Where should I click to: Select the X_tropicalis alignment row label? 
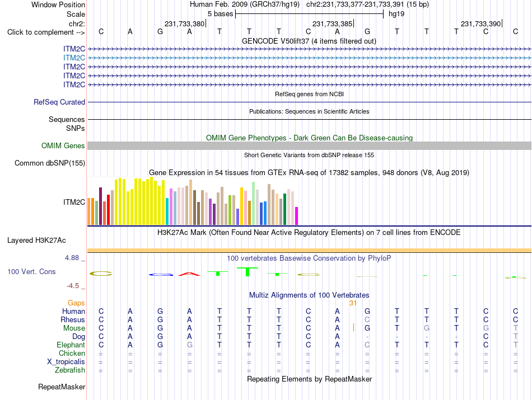click(x=66, y=362)
